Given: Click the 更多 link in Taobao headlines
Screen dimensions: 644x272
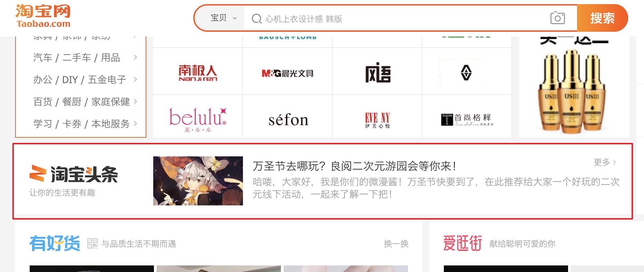Looking at the screenshot, I should 605,162.
